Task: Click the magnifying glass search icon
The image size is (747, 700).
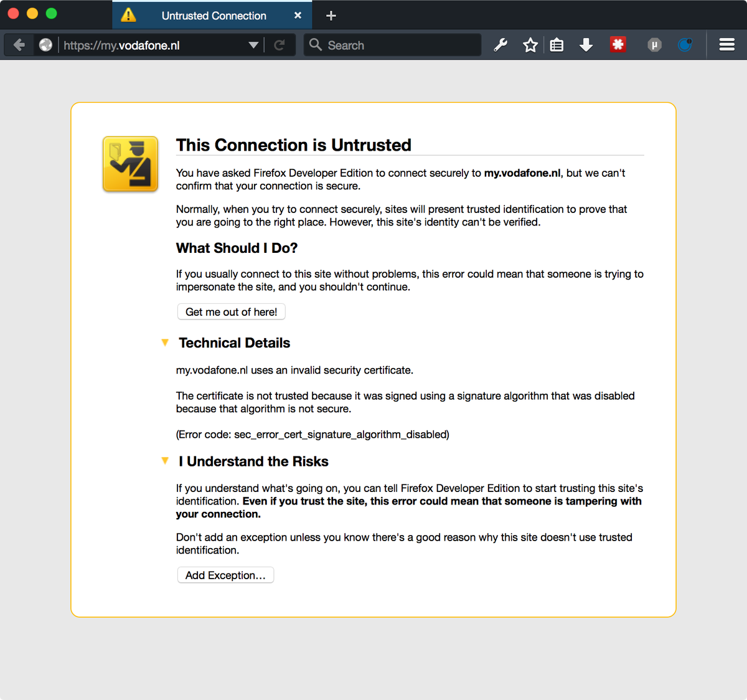Action: 316,45
